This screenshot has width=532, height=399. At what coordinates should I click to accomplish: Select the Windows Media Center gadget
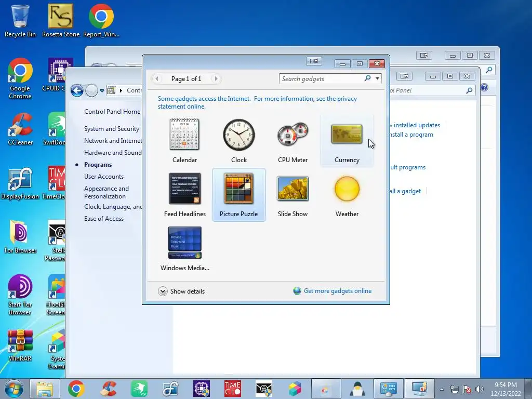click(184, 249)
